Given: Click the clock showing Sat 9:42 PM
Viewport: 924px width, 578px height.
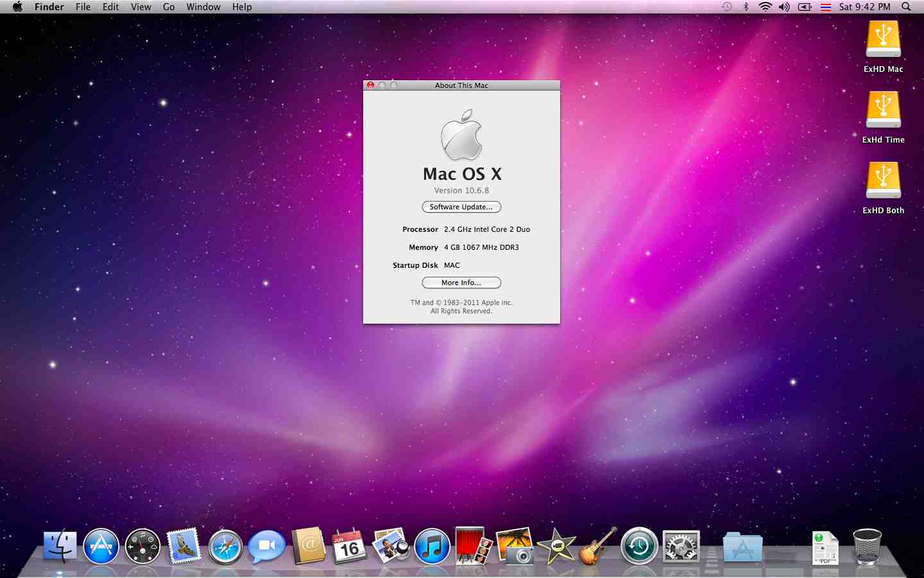Looking at the screenshot, I should click(865, 7).
